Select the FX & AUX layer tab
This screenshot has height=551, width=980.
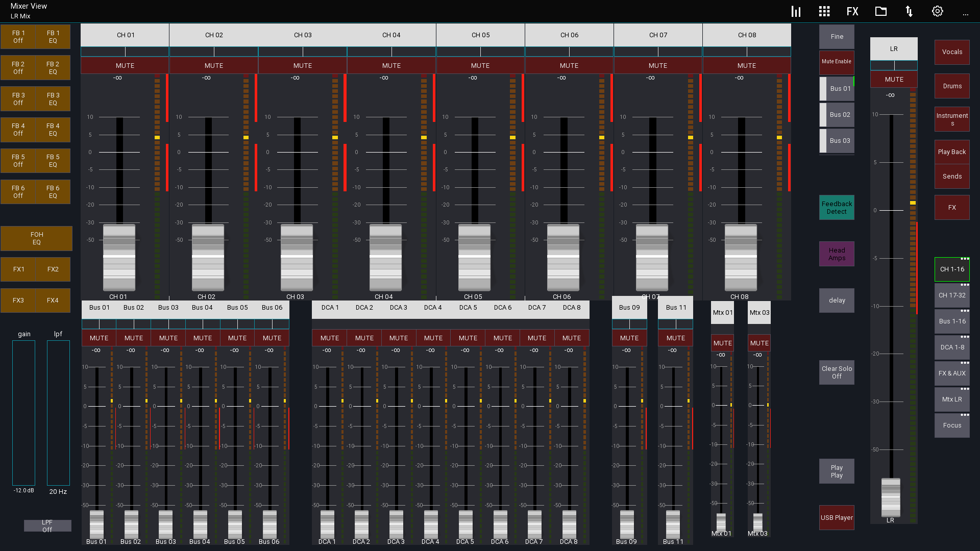point(952,373)
